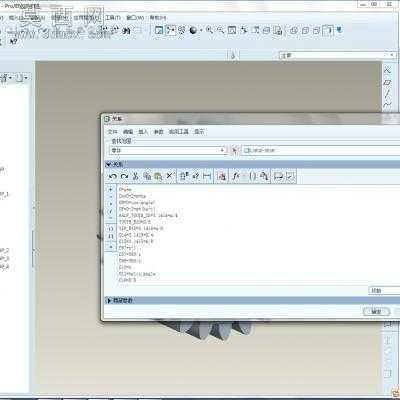The width and height of the screenshot is (400, 400).
Task: Click the reorient view icon
Action: [244, 30]
